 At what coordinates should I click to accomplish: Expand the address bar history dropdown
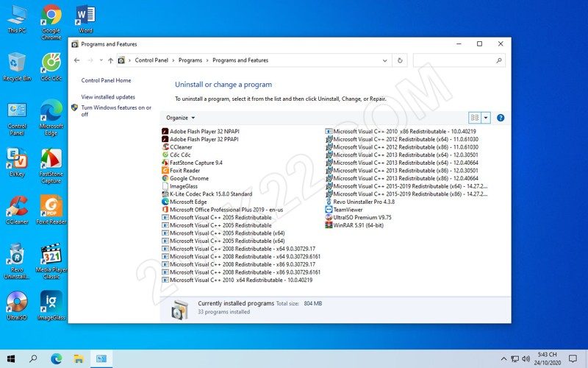click(384, 60)
